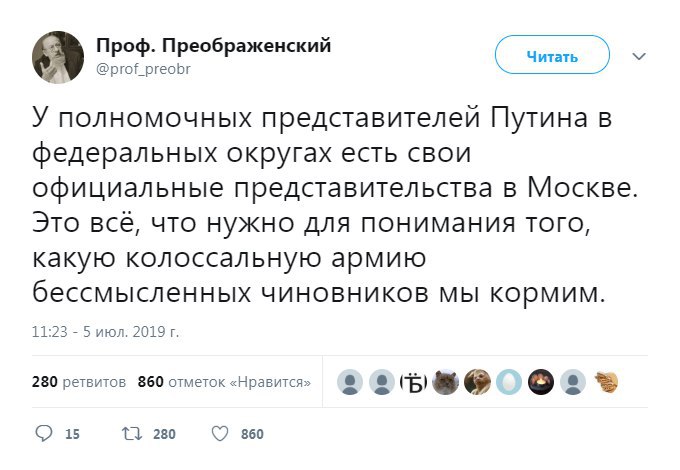The height and width of the screenshot is (470, 680).
Task: Click the first gray default liker avatar
Action: (350, 382)
